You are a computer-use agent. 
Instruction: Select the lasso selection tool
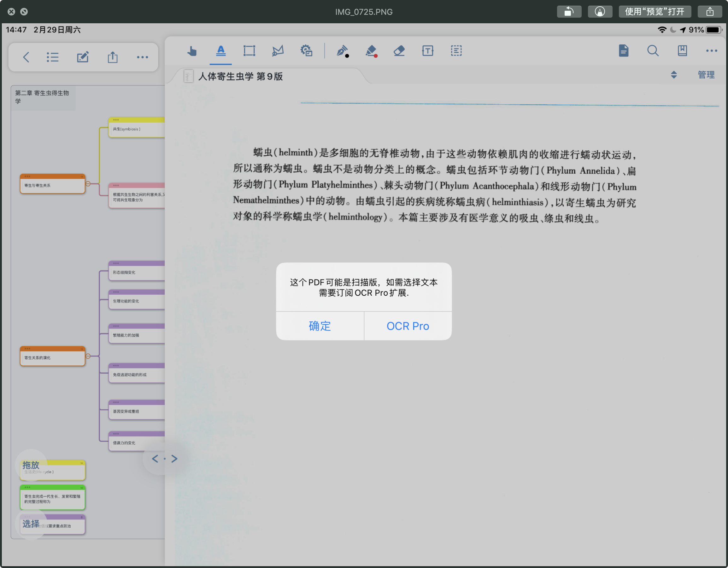point(278,51)
